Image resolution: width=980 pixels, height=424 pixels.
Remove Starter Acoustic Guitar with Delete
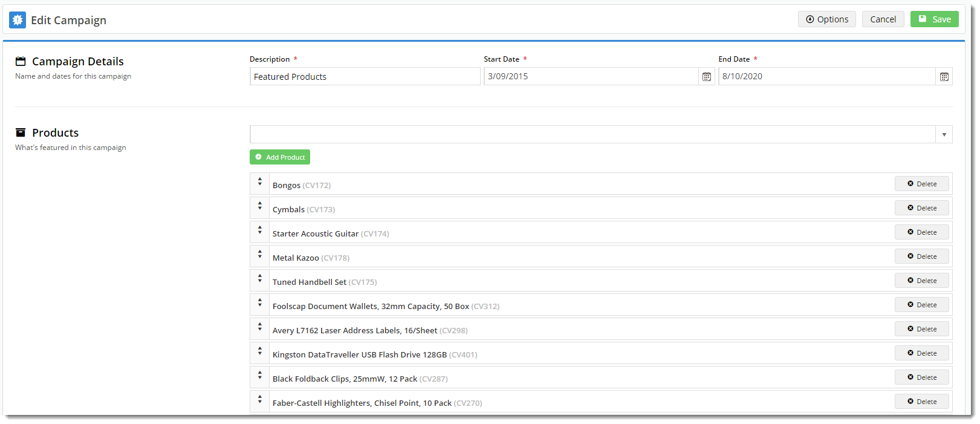click(922, 232)
